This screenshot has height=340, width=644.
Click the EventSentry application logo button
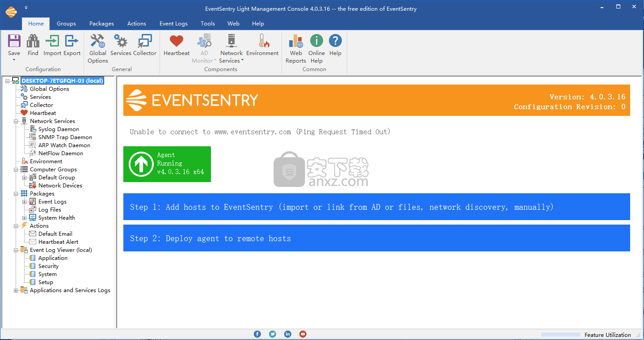(11, 12)
